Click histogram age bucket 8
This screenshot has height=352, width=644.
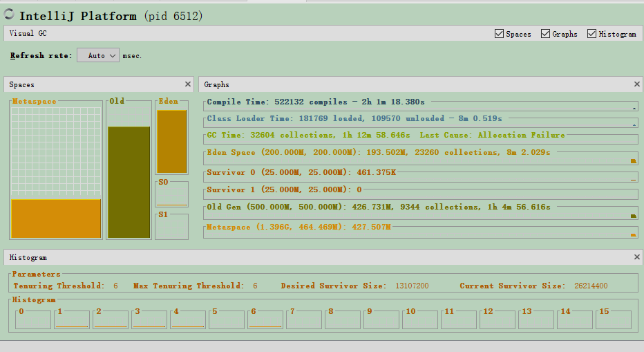343,319
